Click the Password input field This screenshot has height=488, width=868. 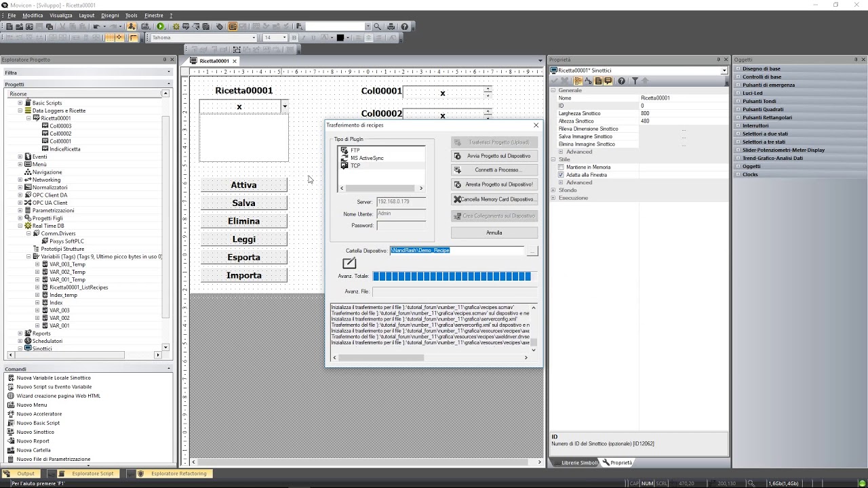point(401,226)
